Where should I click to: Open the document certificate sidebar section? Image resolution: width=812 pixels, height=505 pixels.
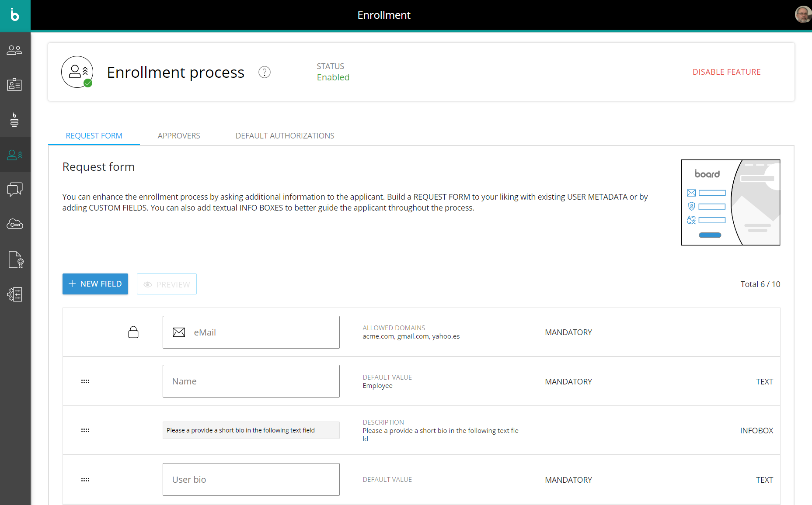click(x=15, y=259)
